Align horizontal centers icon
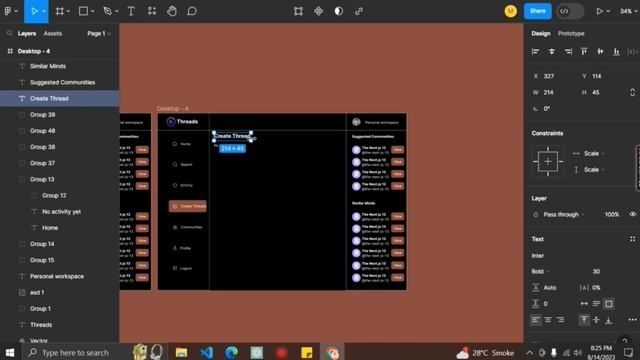The width and height of the screenshot is (640, 360). (551, 51)
